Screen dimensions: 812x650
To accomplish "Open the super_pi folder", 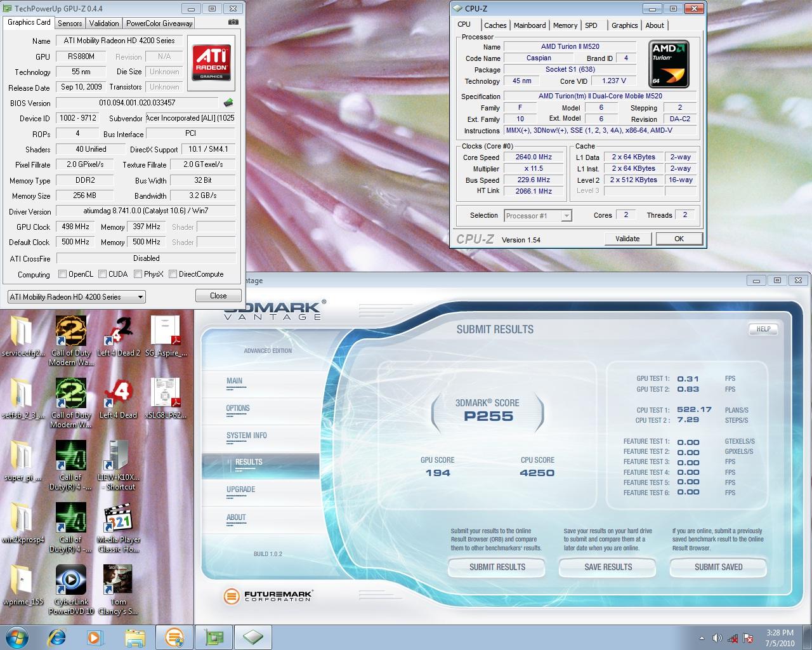I will pos(23,461).
